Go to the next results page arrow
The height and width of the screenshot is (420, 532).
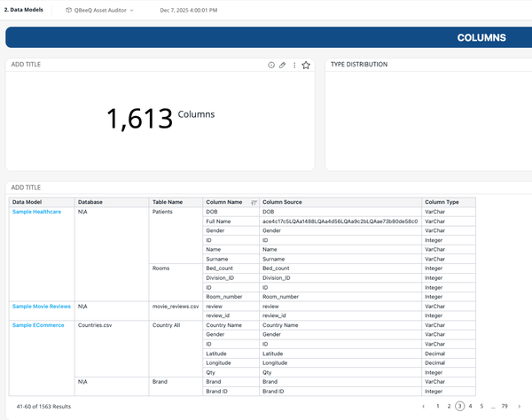[520, 406]
